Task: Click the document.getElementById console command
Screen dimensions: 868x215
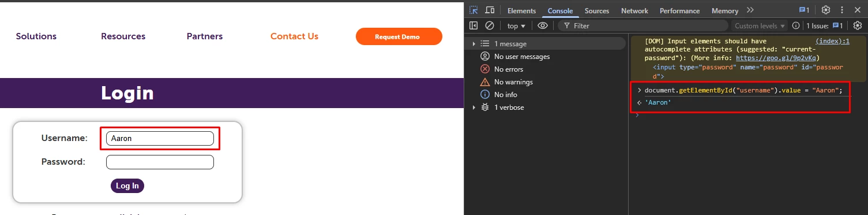Action: (743, 91)
